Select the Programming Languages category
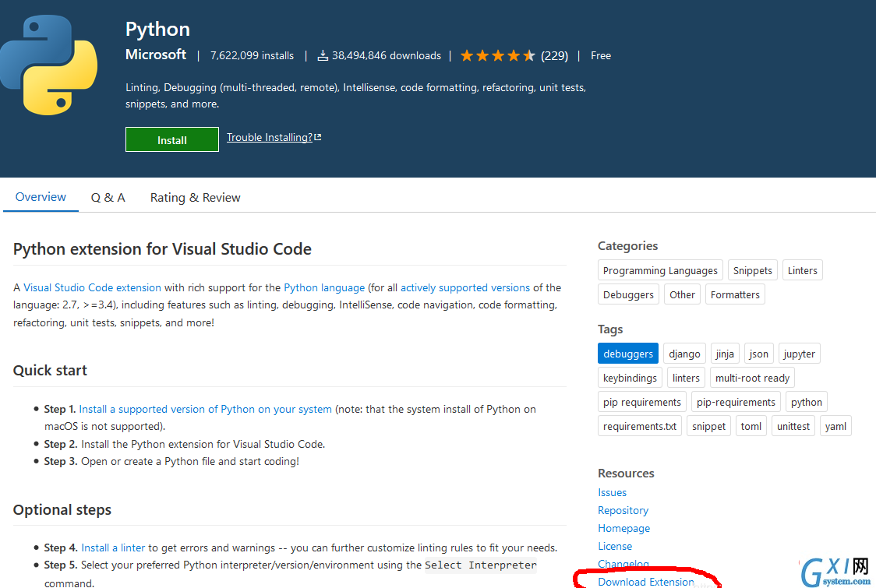Screen dimensions: 876x588 660,270
